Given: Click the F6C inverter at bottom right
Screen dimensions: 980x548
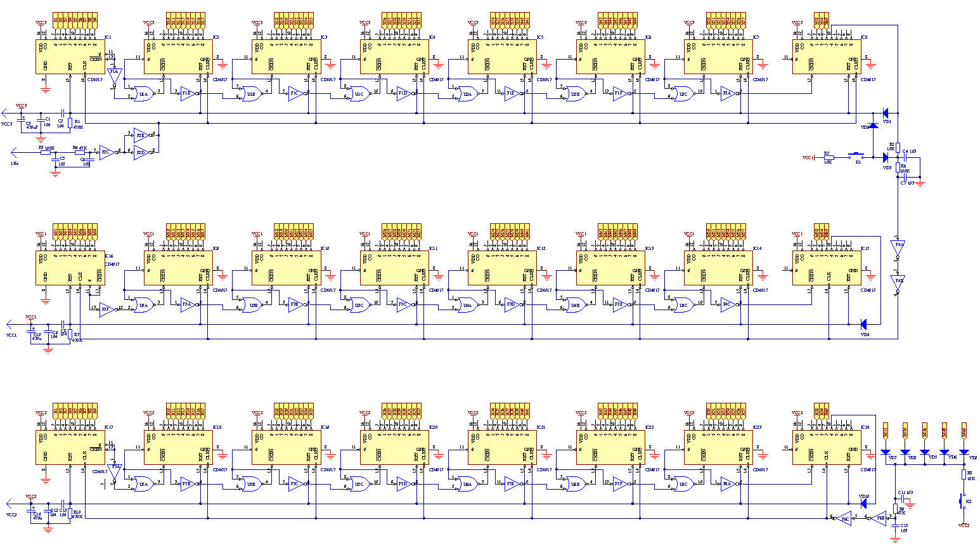Looking at the screenshot, I should pyautogui.click(x=843, y=518).
